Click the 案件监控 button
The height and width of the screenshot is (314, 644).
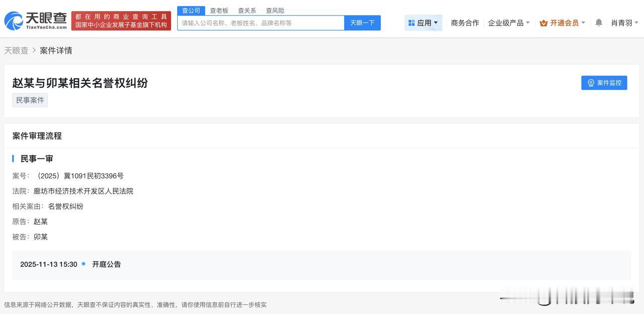click(x=604, y=83)
